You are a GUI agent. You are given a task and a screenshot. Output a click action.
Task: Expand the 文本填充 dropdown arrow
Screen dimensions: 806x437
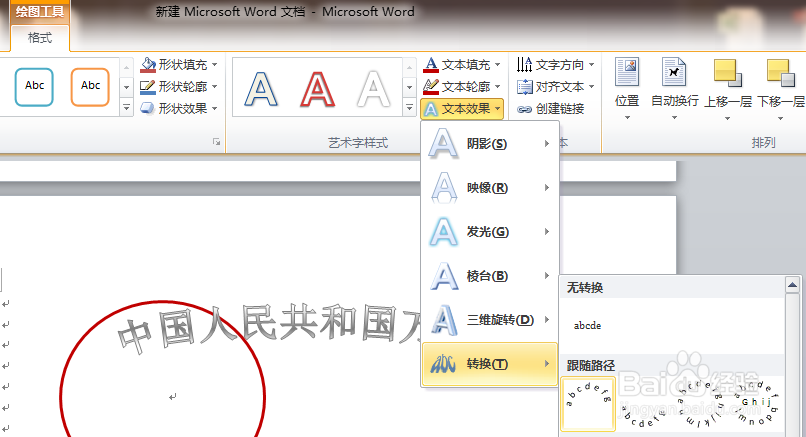[x=498, y=65]
